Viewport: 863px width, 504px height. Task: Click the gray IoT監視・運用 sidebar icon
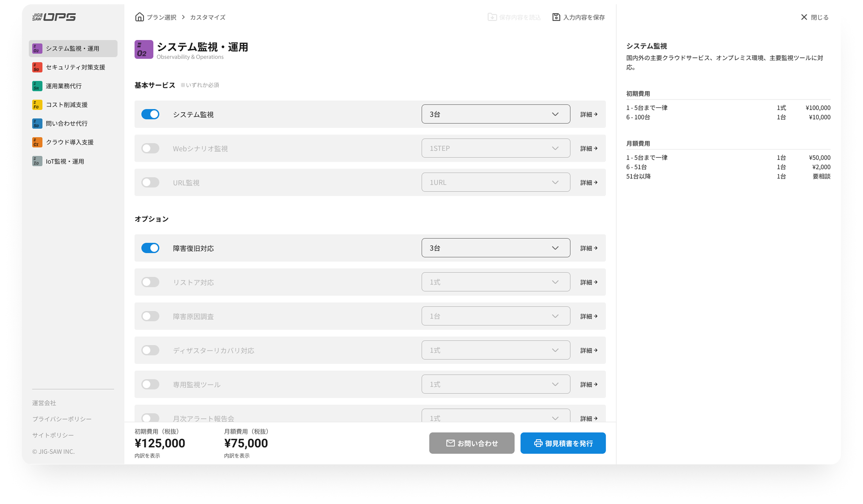coord(37,161)
